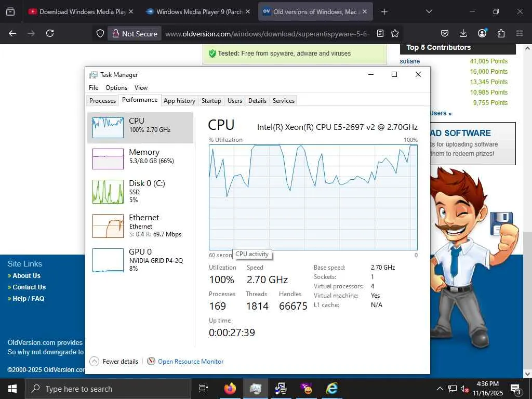Switch to Processes tab in Task Manager
This screenshot has height=399, width=532.
click(102, 100)
